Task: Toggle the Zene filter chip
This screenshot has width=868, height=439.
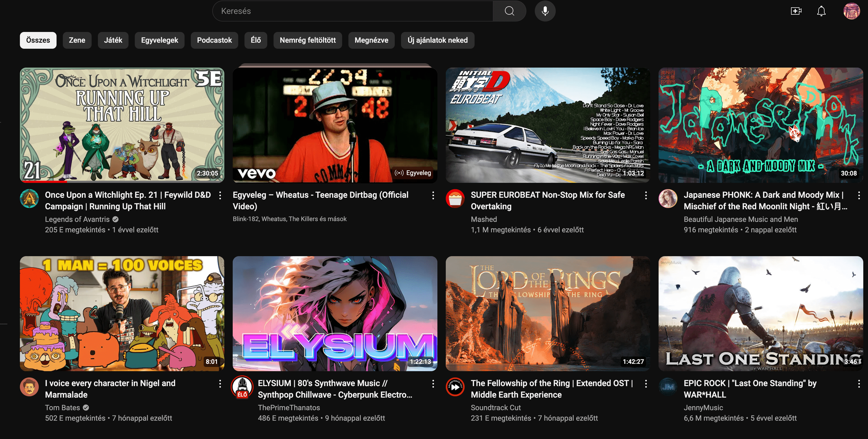Action: tap(77, 40)
